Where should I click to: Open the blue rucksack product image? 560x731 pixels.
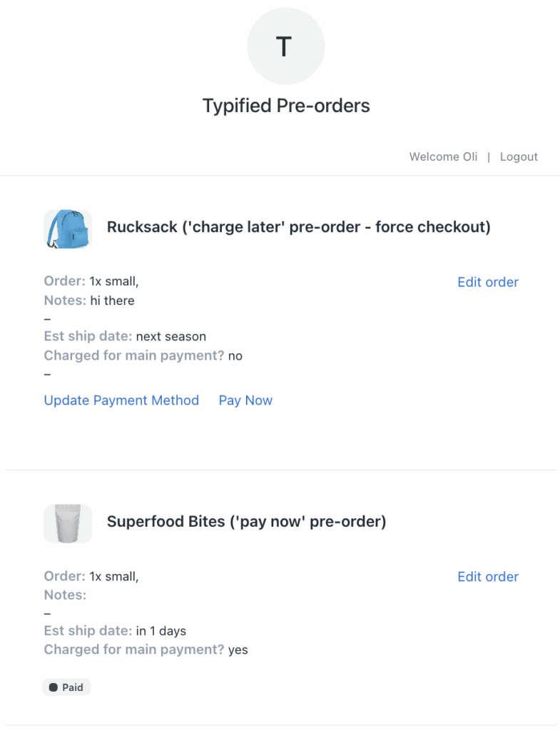click(x=68, y=228)
